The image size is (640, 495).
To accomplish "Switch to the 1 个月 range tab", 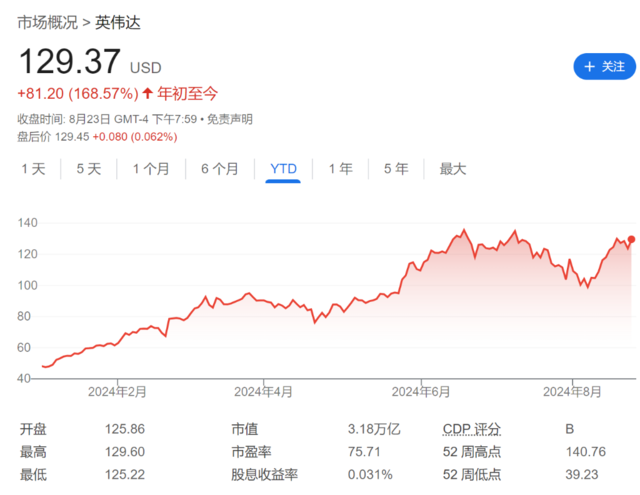I will (x=151, y=169).
